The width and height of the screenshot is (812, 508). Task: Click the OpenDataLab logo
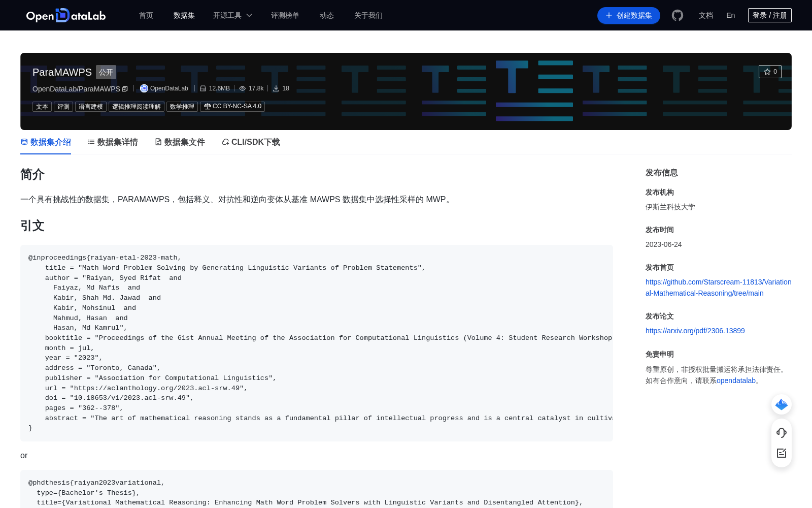pos(66,15)
